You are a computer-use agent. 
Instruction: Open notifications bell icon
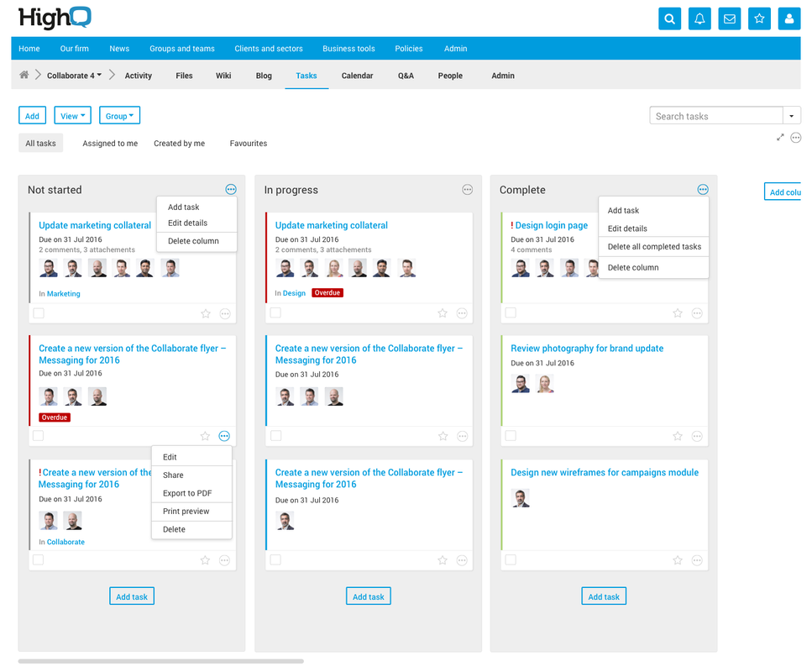tap(699, 18)
